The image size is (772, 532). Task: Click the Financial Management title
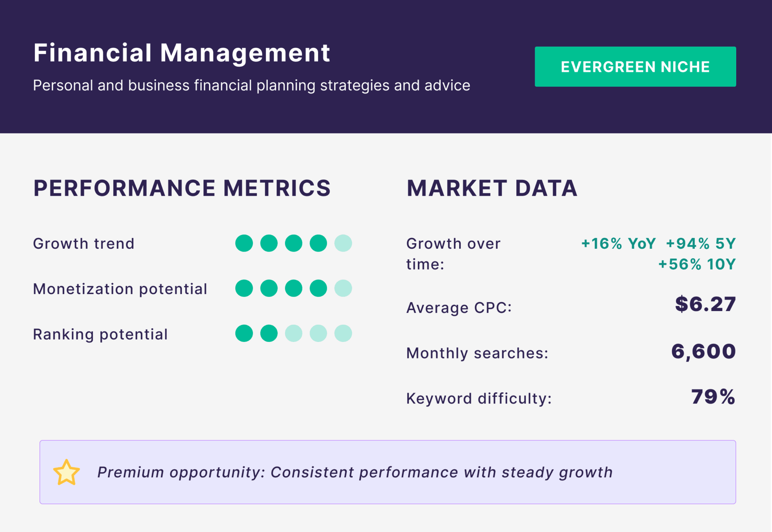[182, 53]
